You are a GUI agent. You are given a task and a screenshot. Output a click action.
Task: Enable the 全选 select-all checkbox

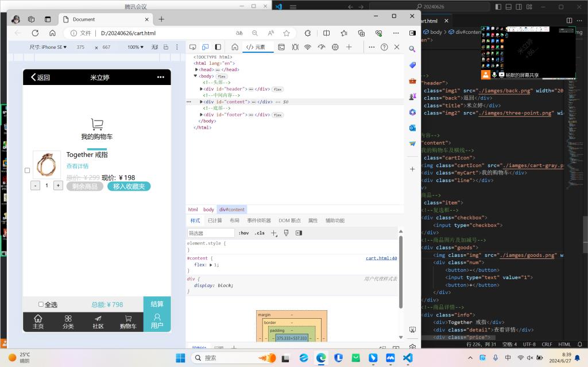pyautogui.click(x=41, y=304)
